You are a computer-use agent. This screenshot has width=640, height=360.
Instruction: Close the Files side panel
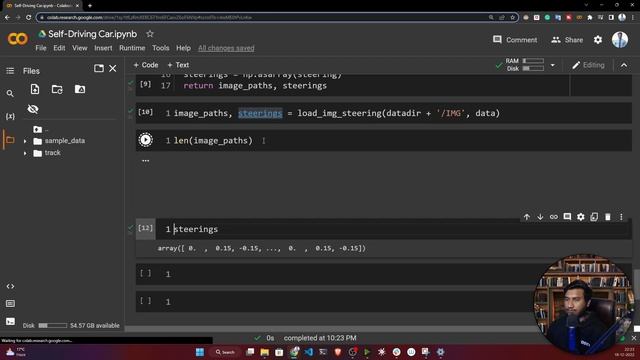113,68
